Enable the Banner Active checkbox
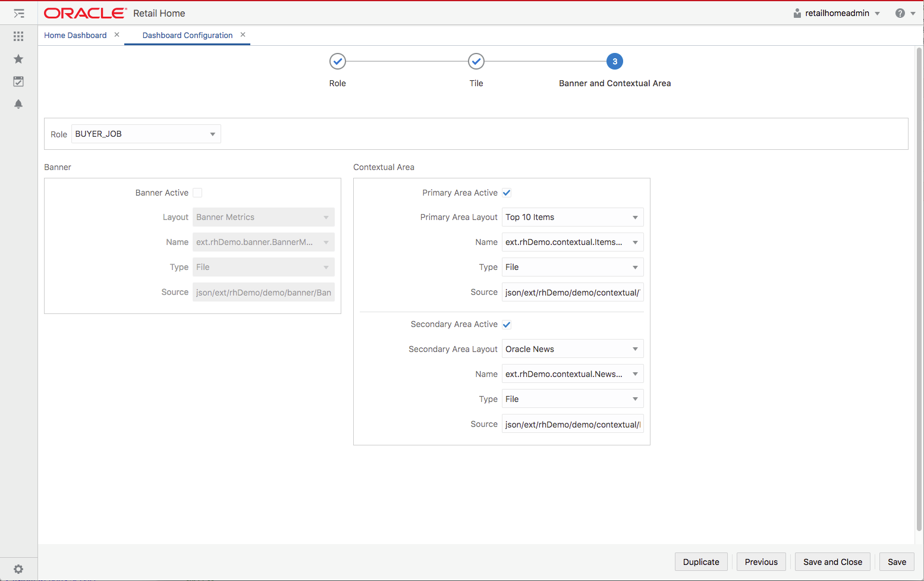The height and width of the screenshot is (581, 924). tap(197, 193)
